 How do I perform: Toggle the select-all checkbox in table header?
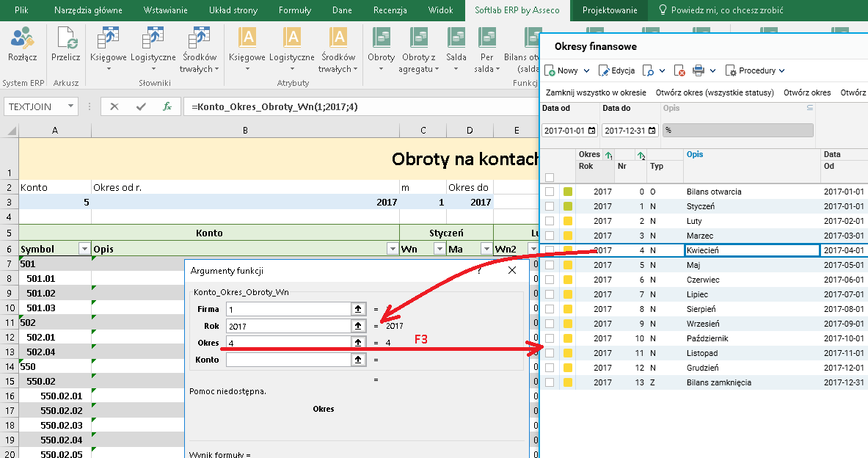550,177
